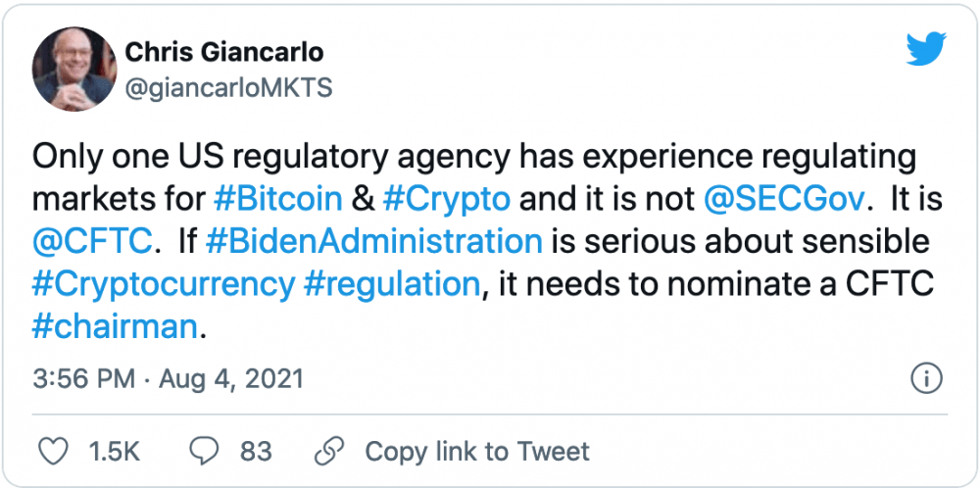Click Copy link to Tweet
Viewport: 980px width, 488px height.
pos(477,451)
